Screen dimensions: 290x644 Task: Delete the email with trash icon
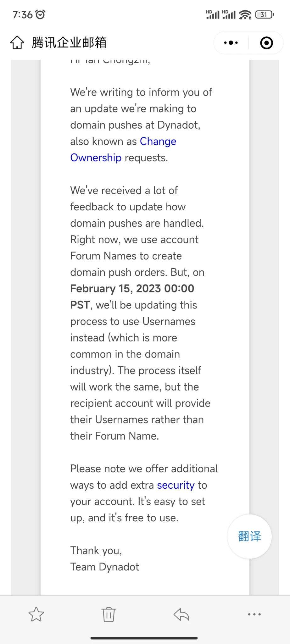[109, 614]
